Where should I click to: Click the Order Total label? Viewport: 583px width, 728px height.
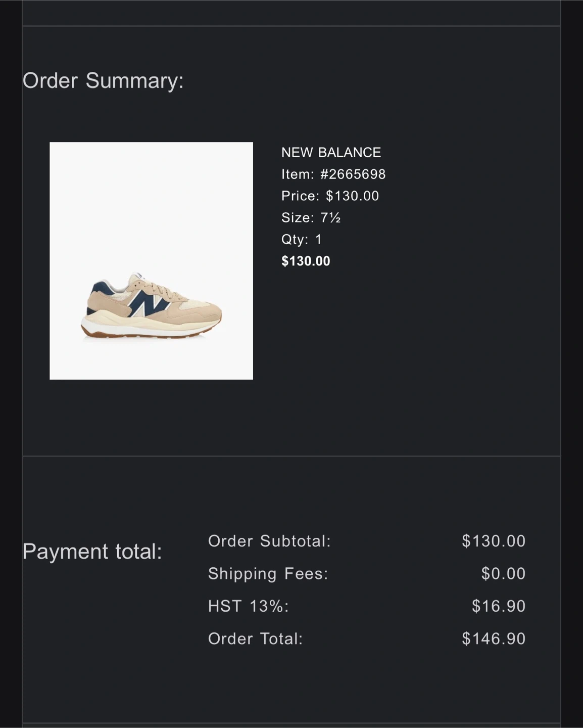pos(255,639)
